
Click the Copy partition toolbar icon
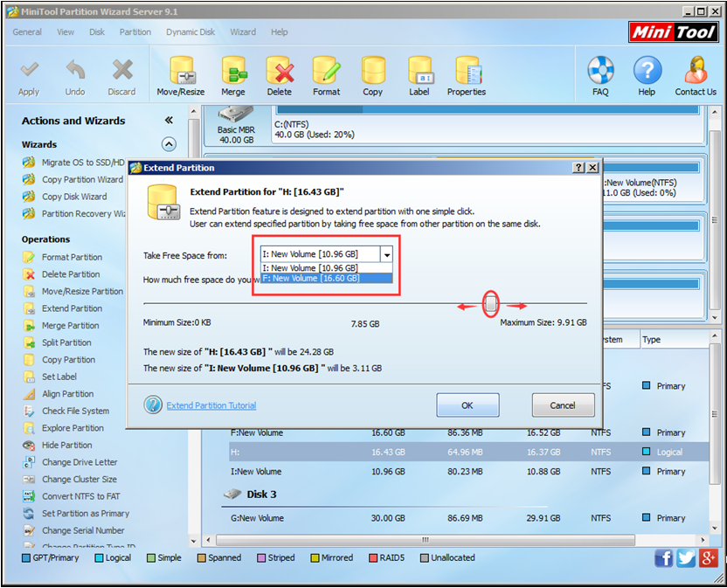pyautogui.click(x=373, y=71)
